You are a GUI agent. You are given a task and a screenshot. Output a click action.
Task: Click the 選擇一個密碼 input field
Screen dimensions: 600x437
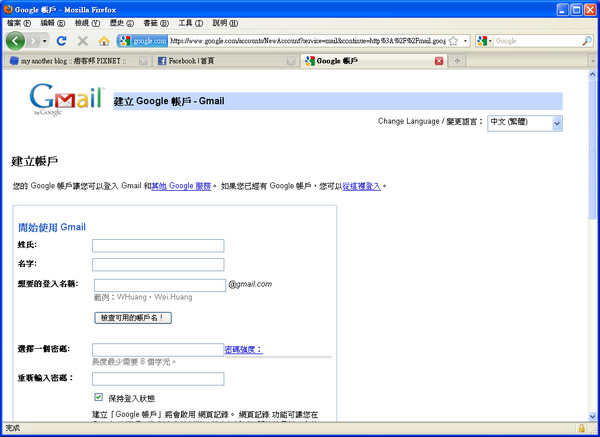pos(158,350)
